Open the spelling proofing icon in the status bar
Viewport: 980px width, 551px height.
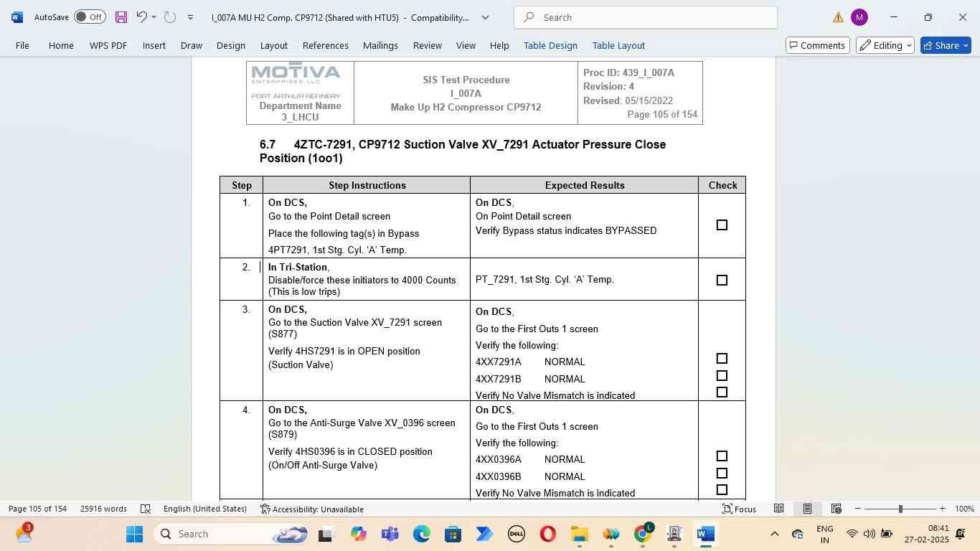click(145, 509)
